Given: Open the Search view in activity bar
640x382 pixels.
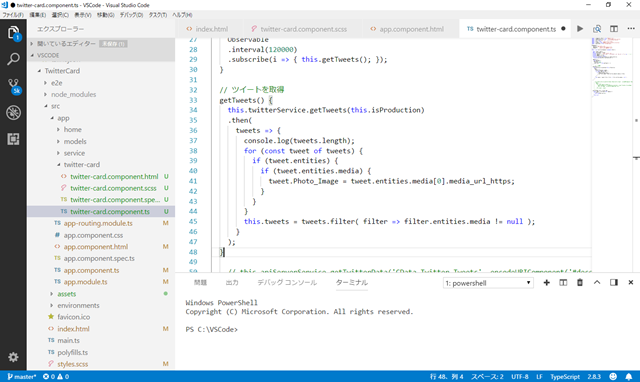Looking at the screenshot, I should click(x=13, y=59).
